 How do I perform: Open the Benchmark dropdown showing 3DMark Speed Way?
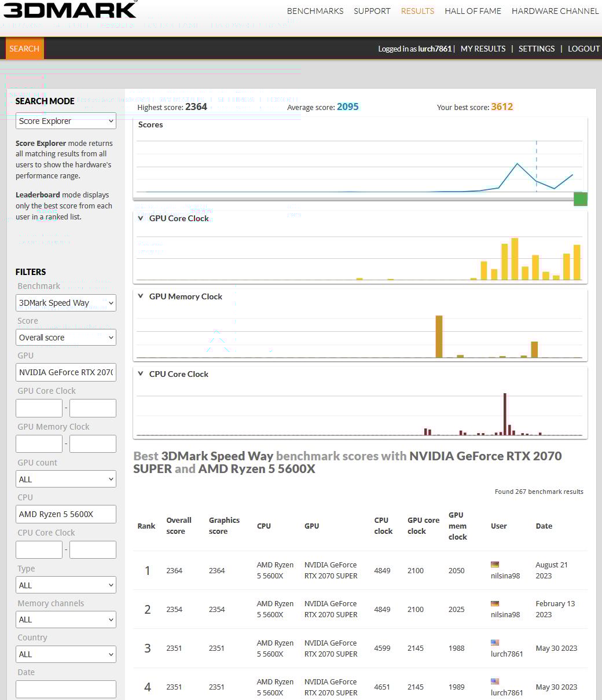pos(65,303)
